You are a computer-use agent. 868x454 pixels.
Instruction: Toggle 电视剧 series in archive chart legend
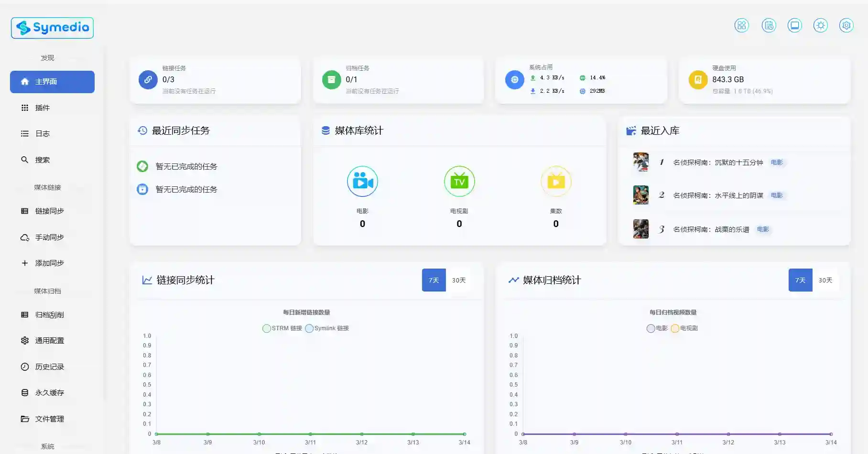(687, 328)
